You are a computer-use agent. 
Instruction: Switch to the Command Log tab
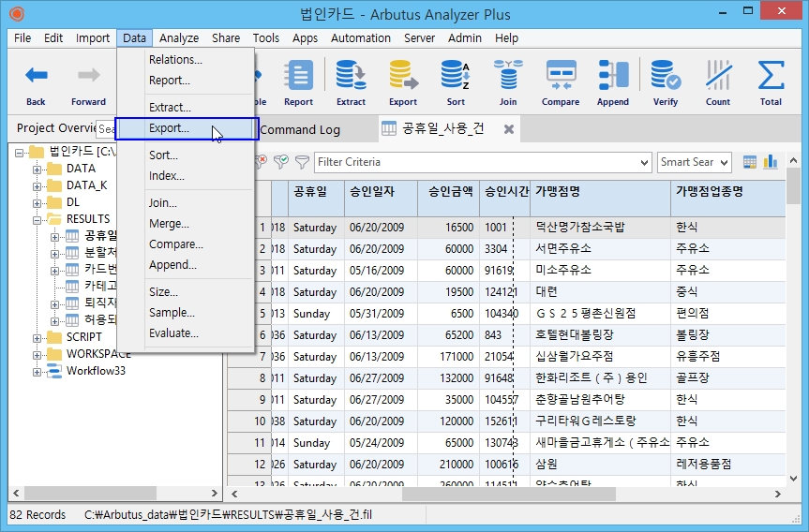300,130
